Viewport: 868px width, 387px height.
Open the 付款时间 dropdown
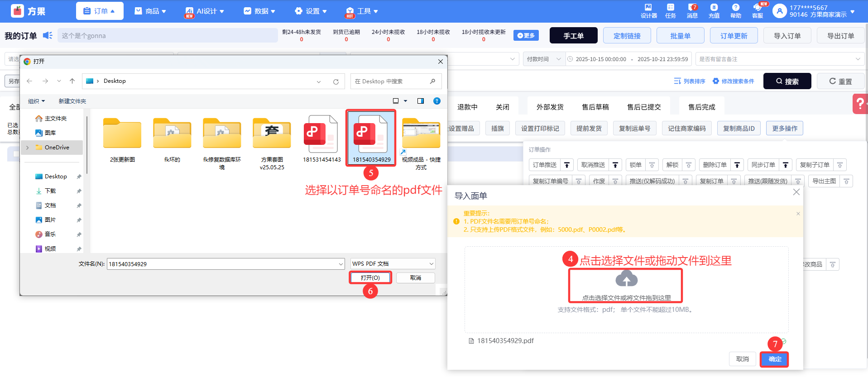544,59
